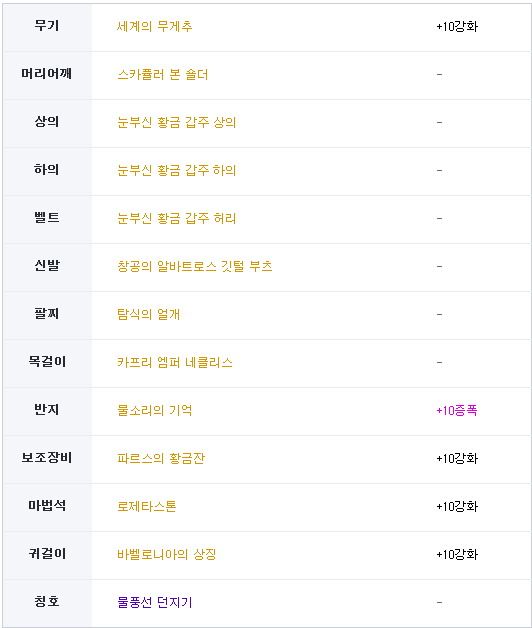Click the 무기 row header cell

47,27
